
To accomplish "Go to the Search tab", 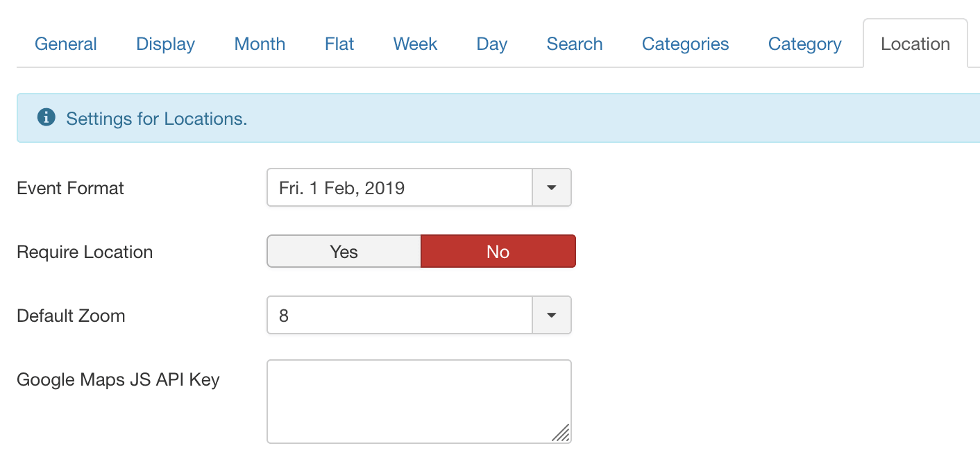I will (574, 44).
